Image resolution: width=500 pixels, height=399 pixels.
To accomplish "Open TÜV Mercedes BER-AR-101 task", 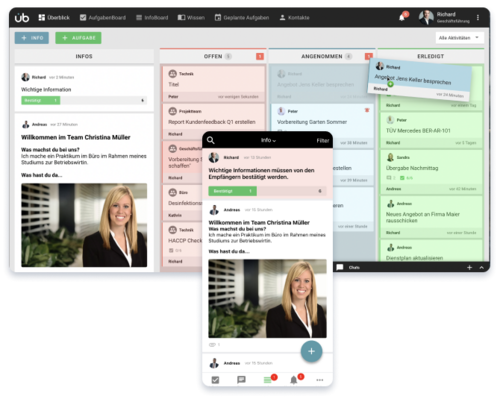I will coord(431,130).
